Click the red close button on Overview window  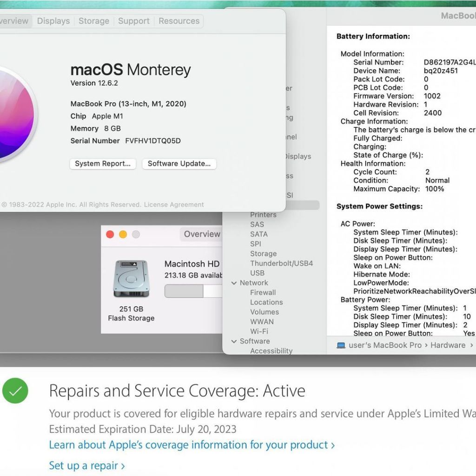(110, 234)
